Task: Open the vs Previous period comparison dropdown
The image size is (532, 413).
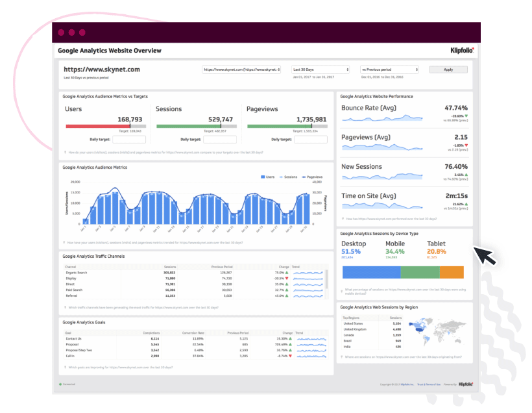Action: coord(389,69)
